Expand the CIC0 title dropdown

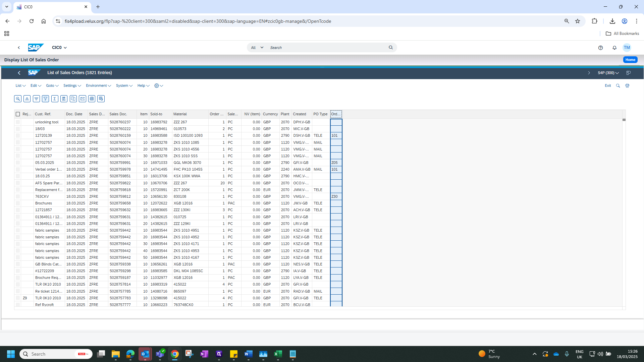(x=59, y=48)
